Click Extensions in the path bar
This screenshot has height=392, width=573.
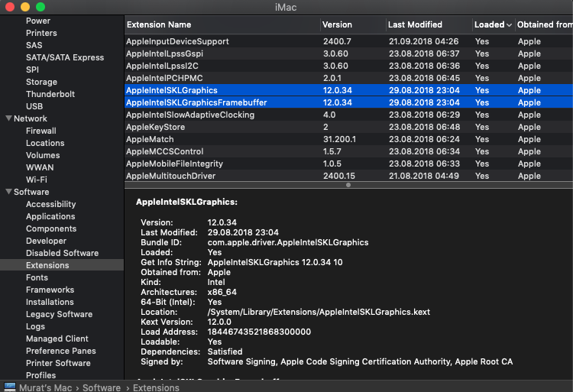156,387
